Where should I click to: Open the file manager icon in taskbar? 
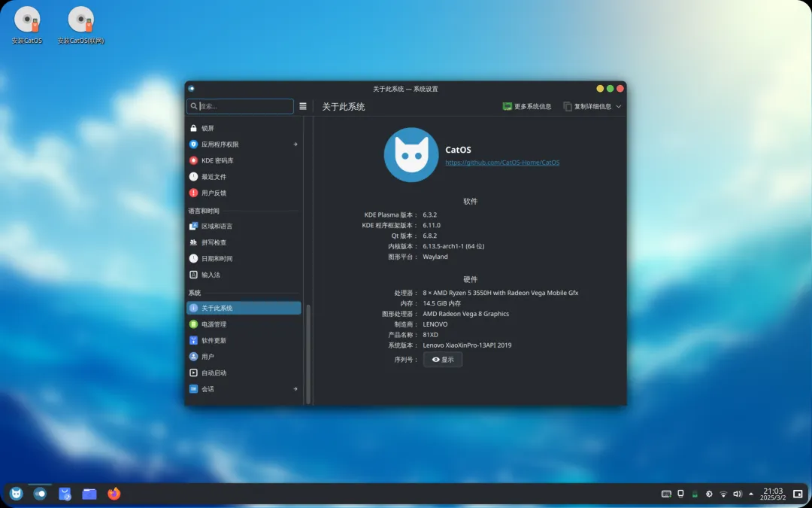tap(89, 494)
